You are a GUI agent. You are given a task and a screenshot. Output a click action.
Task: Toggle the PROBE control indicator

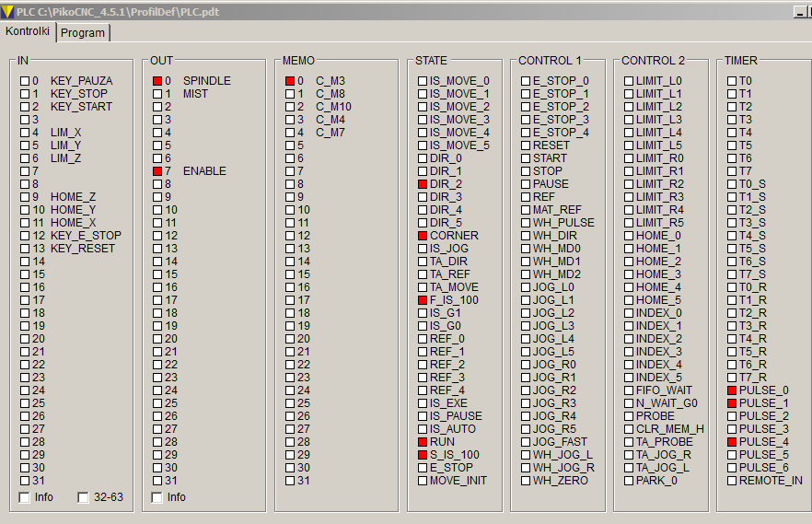coord(629,415)
